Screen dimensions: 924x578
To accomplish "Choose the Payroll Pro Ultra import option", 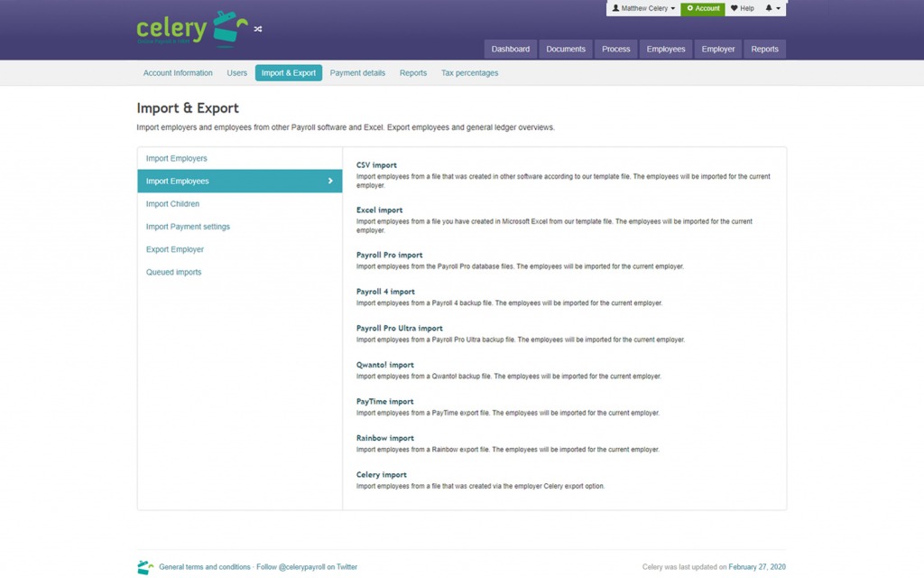I will 400,329.
